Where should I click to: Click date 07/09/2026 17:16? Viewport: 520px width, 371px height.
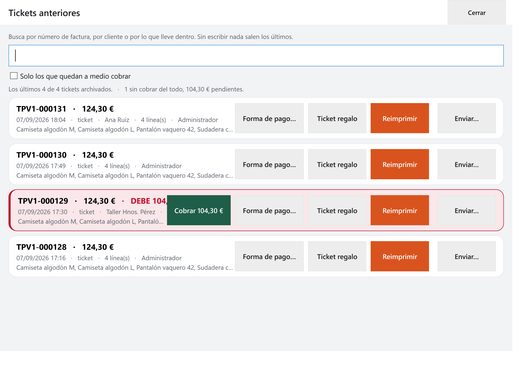coord(41,258)
